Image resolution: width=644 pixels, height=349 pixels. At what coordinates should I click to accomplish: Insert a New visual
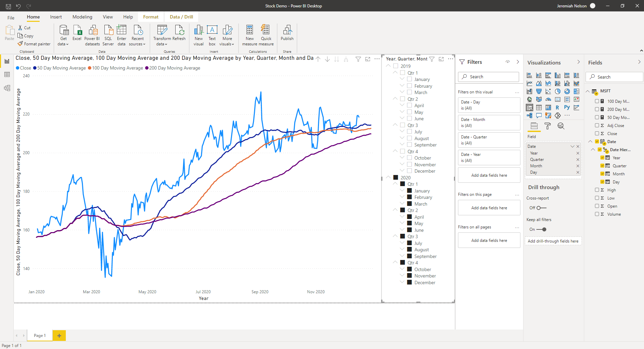point(199,35)
